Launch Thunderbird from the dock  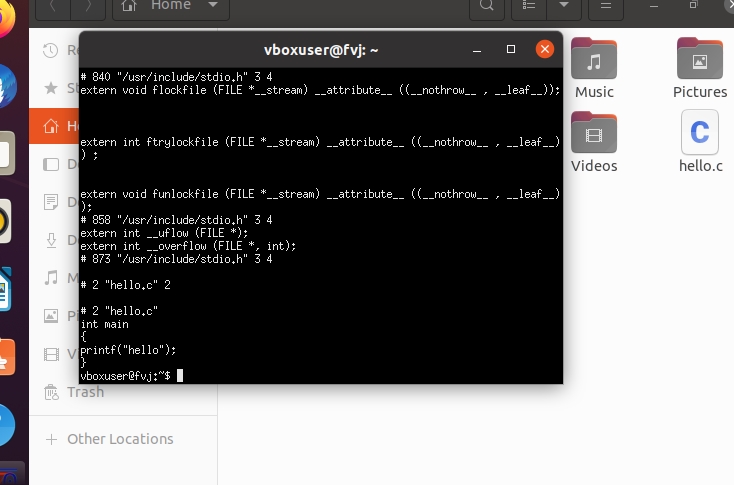click(x=7, y=87)
